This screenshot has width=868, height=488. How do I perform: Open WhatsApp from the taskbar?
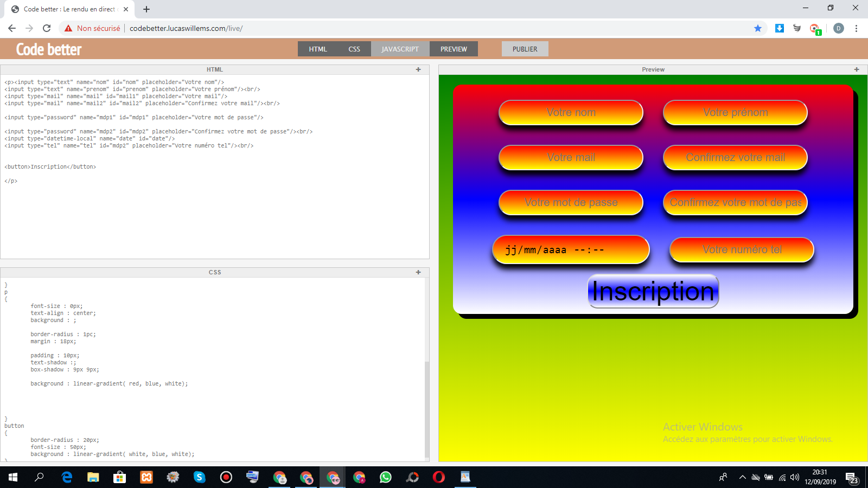click(x=386, y=477)
